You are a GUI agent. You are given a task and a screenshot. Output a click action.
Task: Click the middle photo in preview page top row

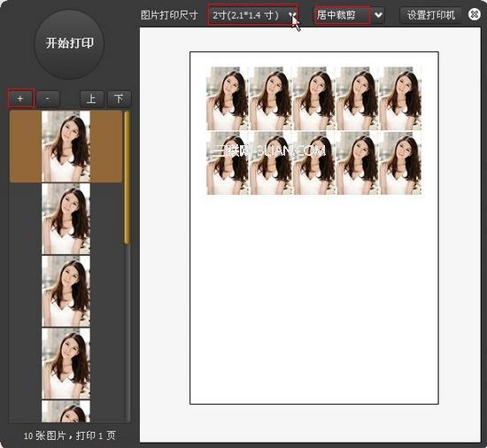[313, 98]
